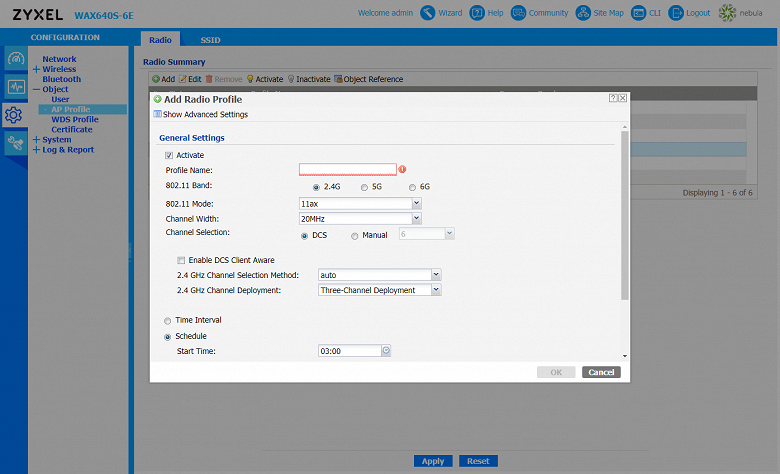
Task: Switch to the SSID tab
Action: pyautogui.click(x=211, y=39)
